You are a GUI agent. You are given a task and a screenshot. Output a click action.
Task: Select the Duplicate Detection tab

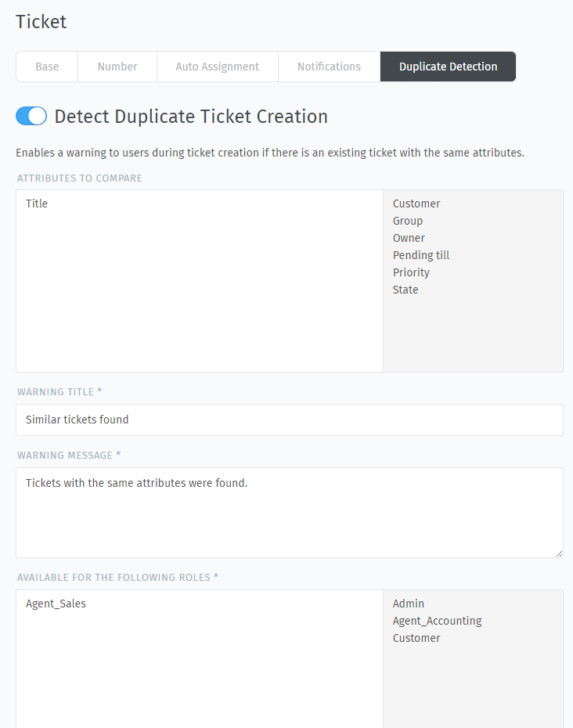[x=448, y=67]
